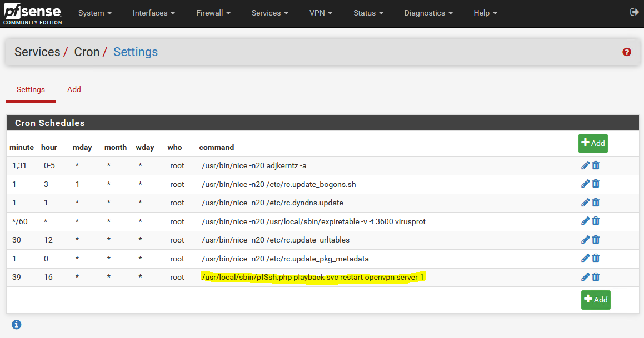The image size is (644, 338).
Task: Click the logout icon in navbar
Action: 634,12
